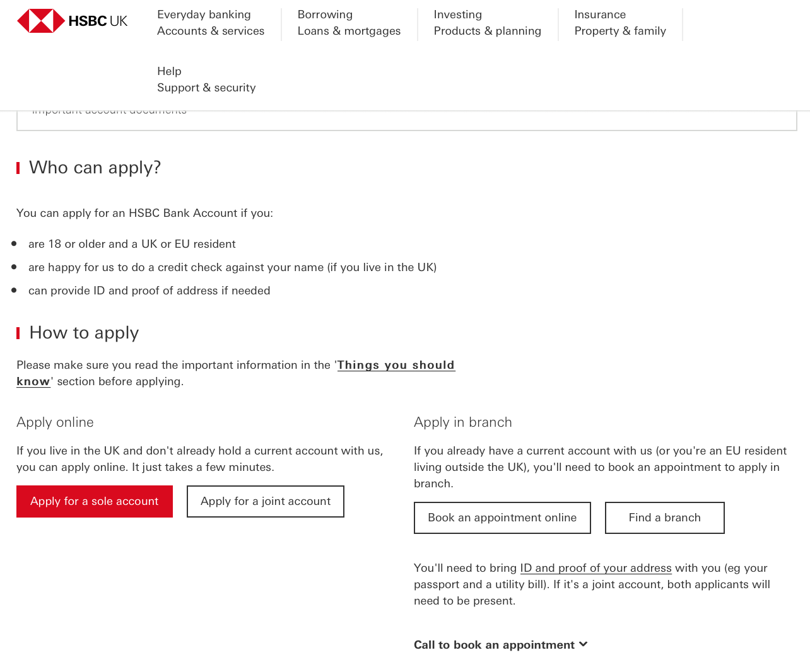The image size is (810, 672).
Task: Click Book an appointment online button
Action: tap(502, 518)
